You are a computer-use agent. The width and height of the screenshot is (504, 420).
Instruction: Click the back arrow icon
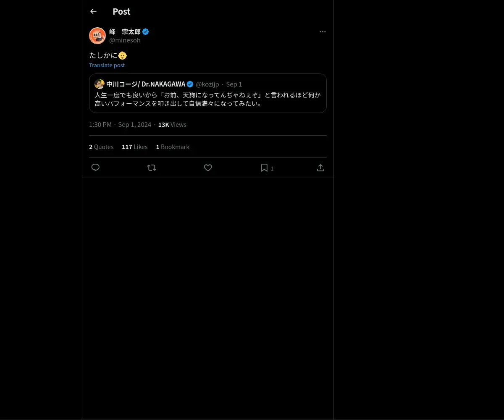coord(93,11)
